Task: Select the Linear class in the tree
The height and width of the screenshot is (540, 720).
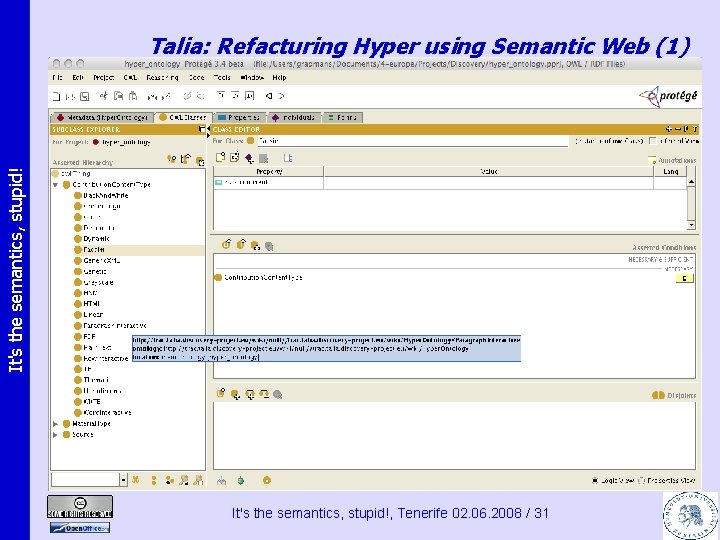Action: pos(89,315)
